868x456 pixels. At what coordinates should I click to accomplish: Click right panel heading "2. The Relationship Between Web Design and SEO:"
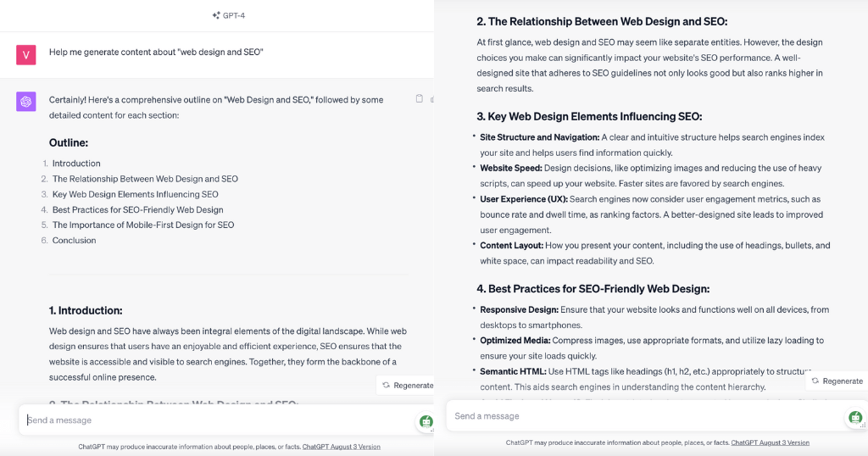[x=603, y=21]
